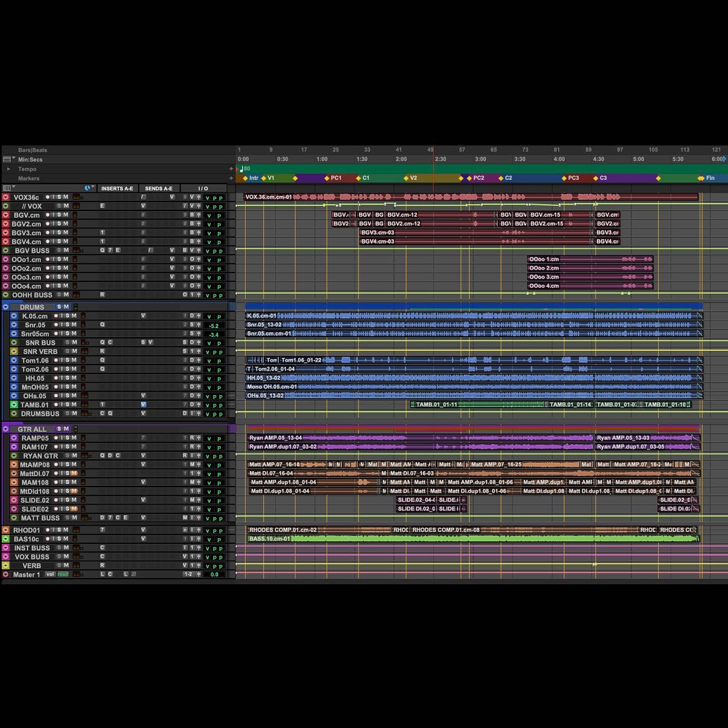728x728 pixels.
Task: Unmute the MtDId108 track
Action: click(x=74, y=491)
